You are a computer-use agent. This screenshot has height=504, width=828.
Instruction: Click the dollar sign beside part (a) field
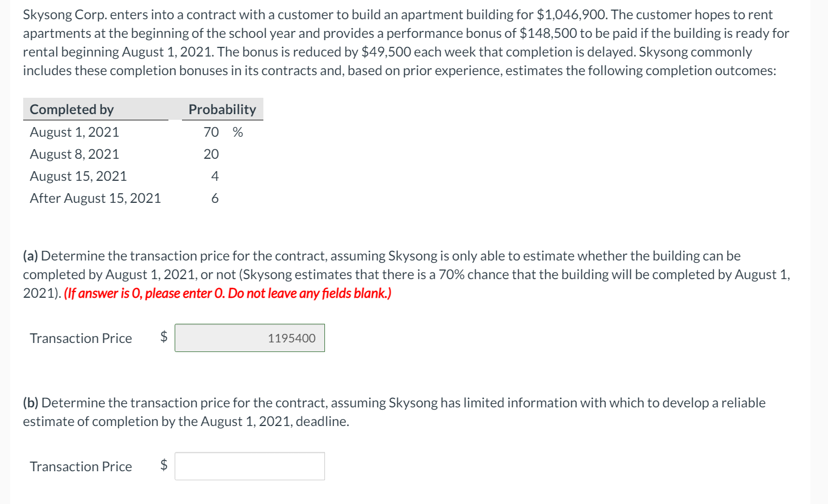click(x=164, y=337)
